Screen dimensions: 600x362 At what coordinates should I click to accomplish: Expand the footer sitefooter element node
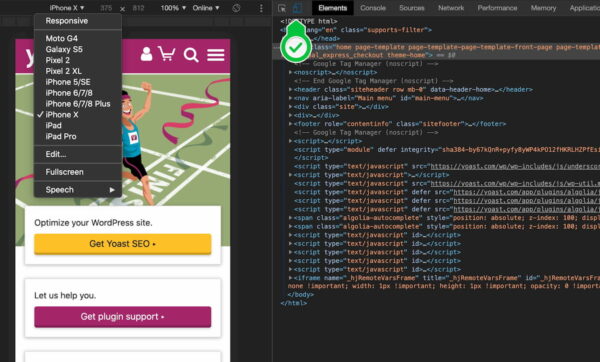coord(291,124)
